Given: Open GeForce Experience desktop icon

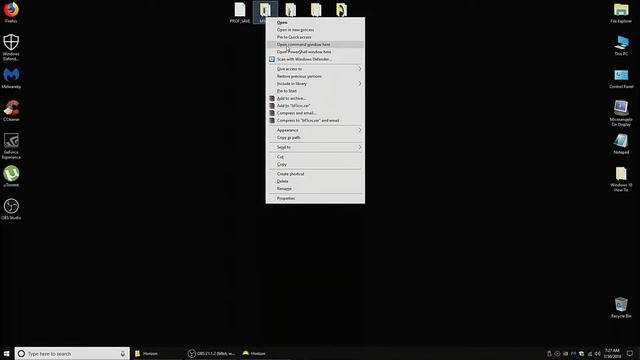Looking at the screenshot, I should (x=11, y=146).
